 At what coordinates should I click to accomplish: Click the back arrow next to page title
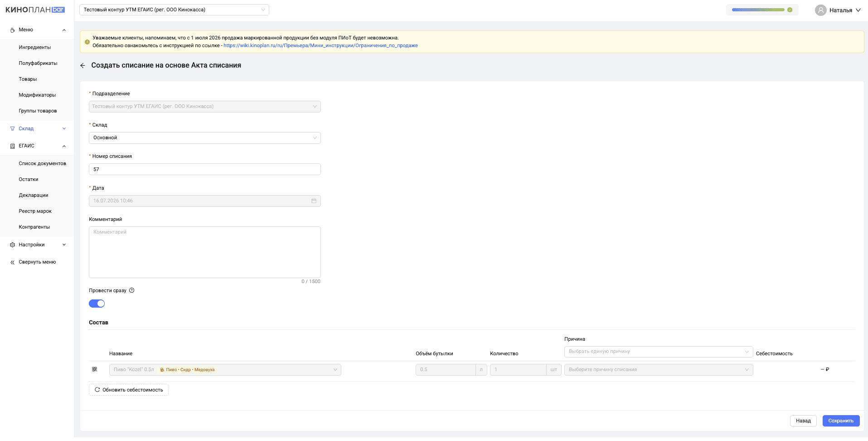82,66
